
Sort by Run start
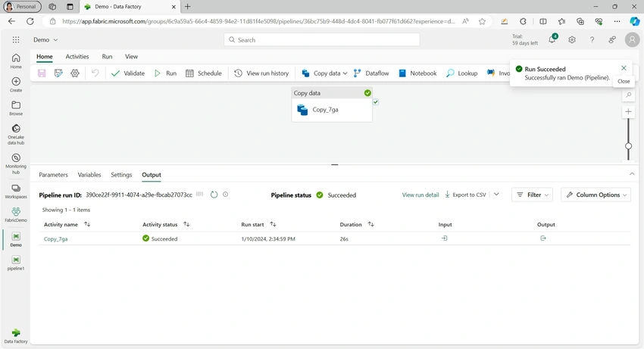pyautogui.click(x=273, y=224)
